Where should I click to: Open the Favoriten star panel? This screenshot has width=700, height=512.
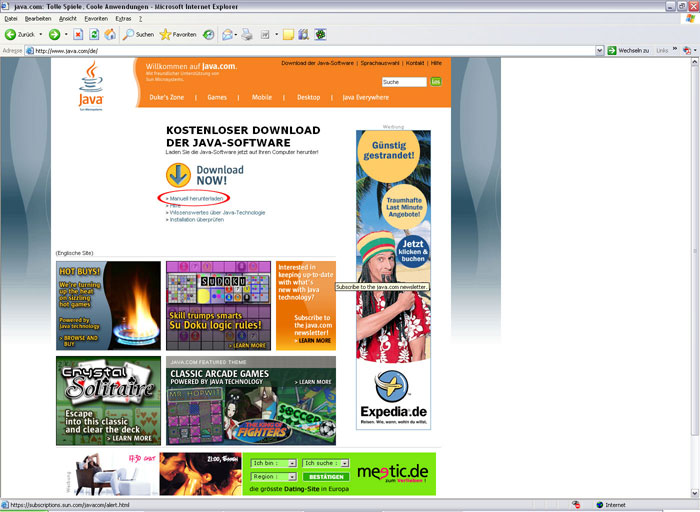[x=178, y=34]
